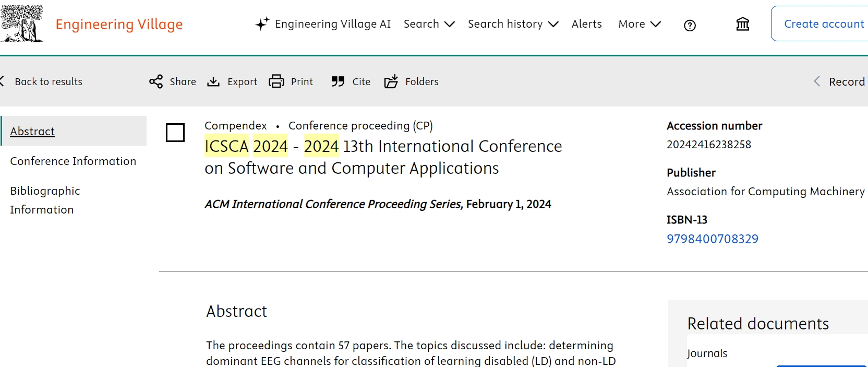Expand the Search dropdown menu

point(429,24)
